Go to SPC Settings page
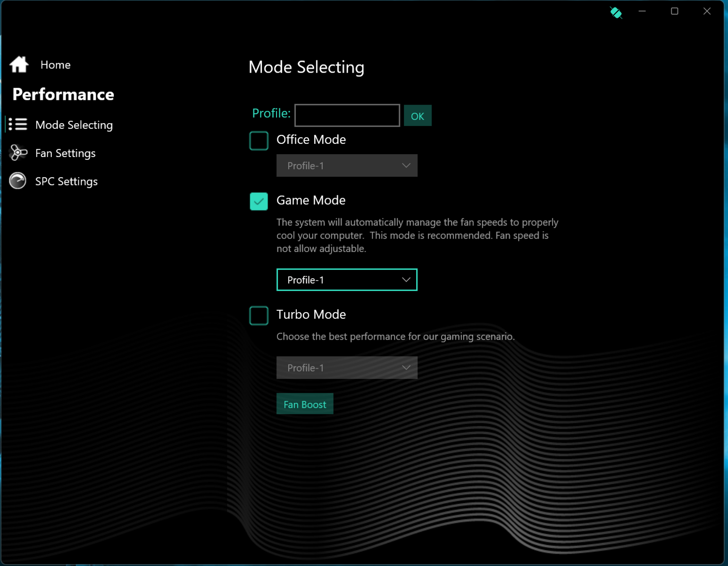Viewport: 728px width, 566px height. (66, 182)
